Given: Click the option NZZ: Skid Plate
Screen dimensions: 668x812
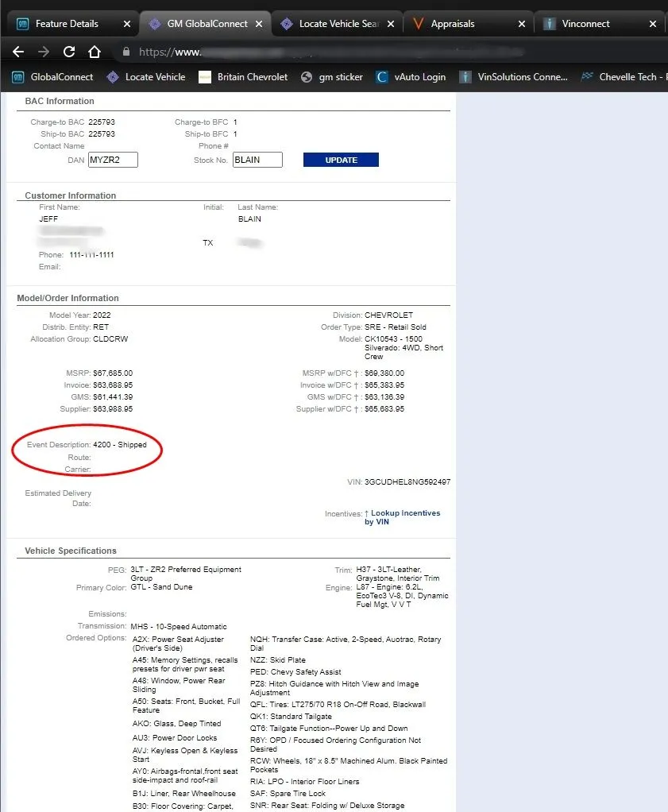Looking at the screenshot, I should [x=277, y=659].
